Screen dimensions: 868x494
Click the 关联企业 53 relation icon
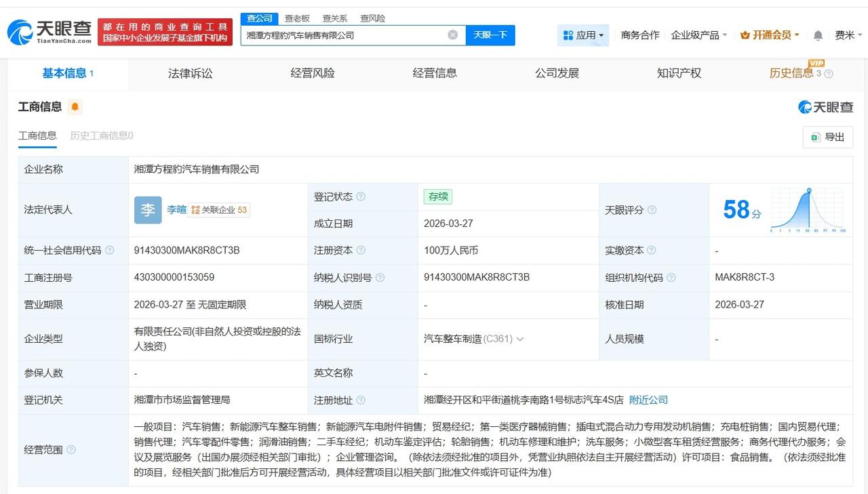click(195, 210)
